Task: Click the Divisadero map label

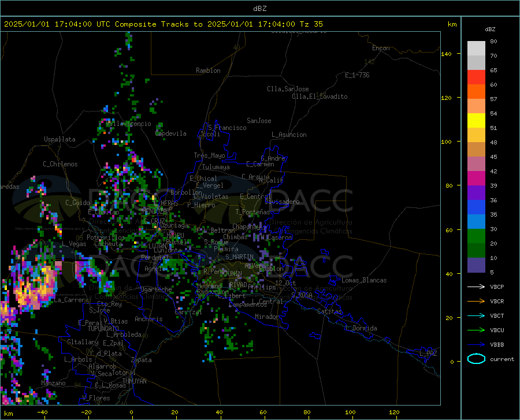Action: tap(282, 202)
